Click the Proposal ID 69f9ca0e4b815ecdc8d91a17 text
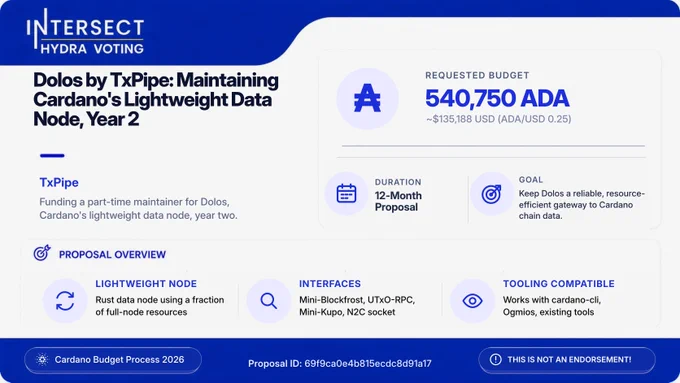The image size is (680, 383). [x=340, y=363]
